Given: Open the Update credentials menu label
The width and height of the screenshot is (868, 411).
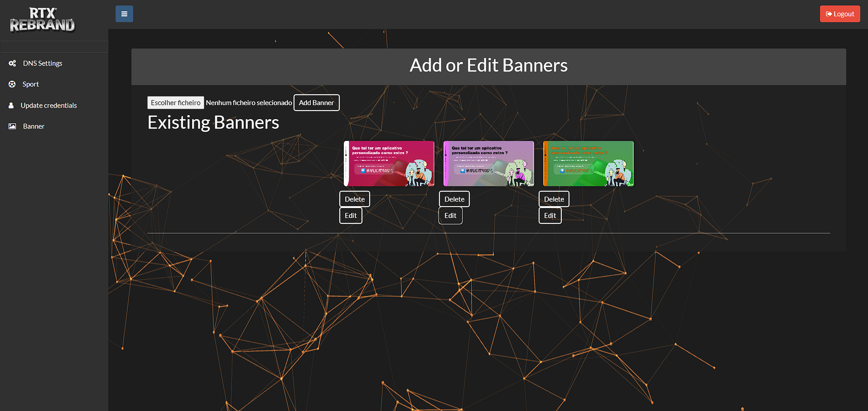Looking at the screenshot, I should 48,106.
